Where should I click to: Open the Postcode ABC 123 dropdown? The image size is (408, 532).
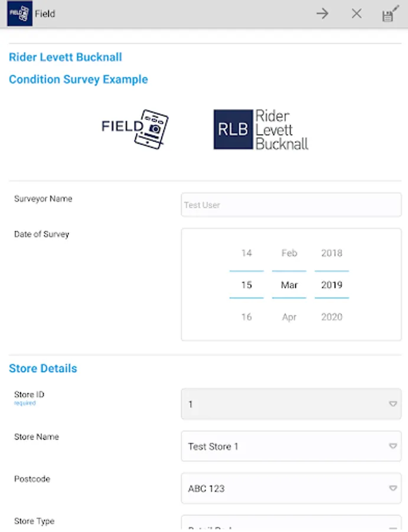tap(393, 489)
